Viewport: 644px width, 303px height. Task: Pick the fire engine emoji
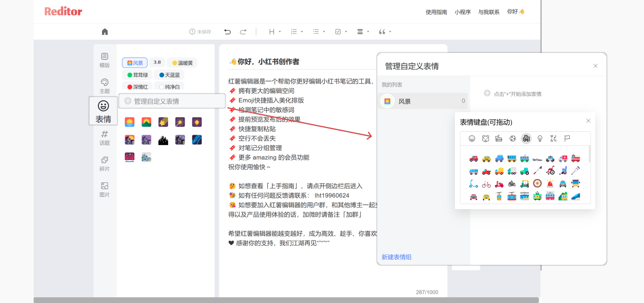pyautogui.click(x=576, y=158)
